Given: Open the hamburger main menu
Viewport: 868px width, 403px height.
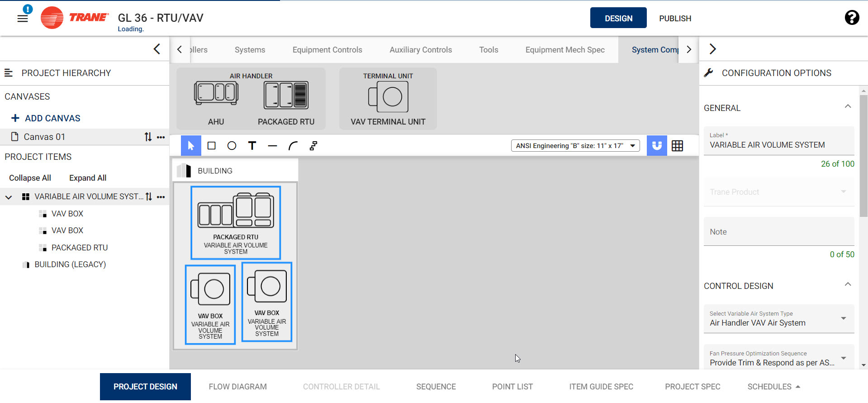Looking at the screenshot, I should point(23,19).
